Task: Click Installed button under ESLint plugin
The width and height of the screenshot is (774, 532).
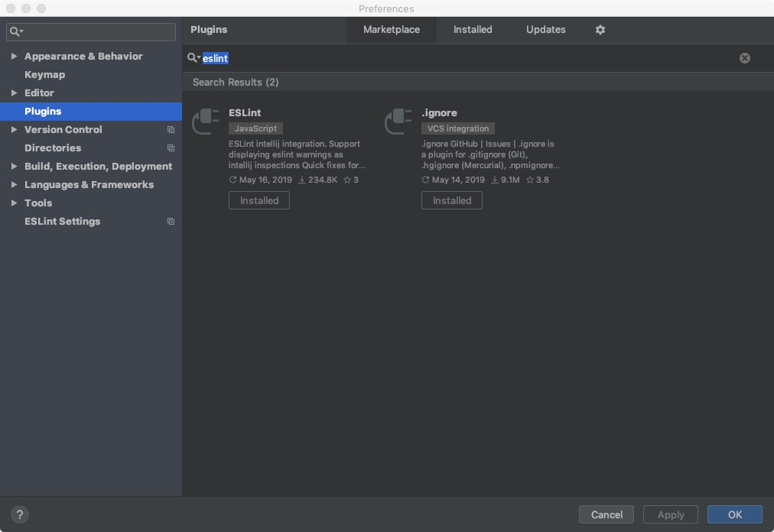Action: tap(259, 201)
